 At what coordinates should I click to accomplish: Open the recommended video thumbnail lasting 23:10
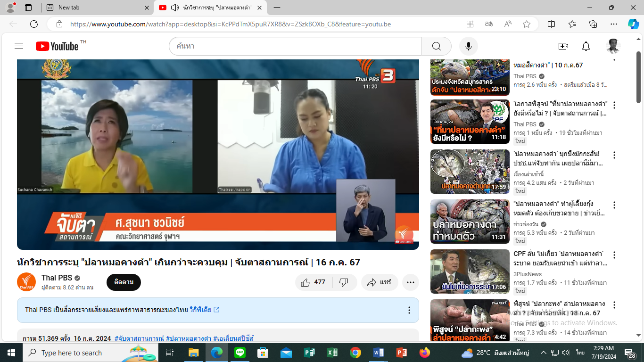point(470,77)
